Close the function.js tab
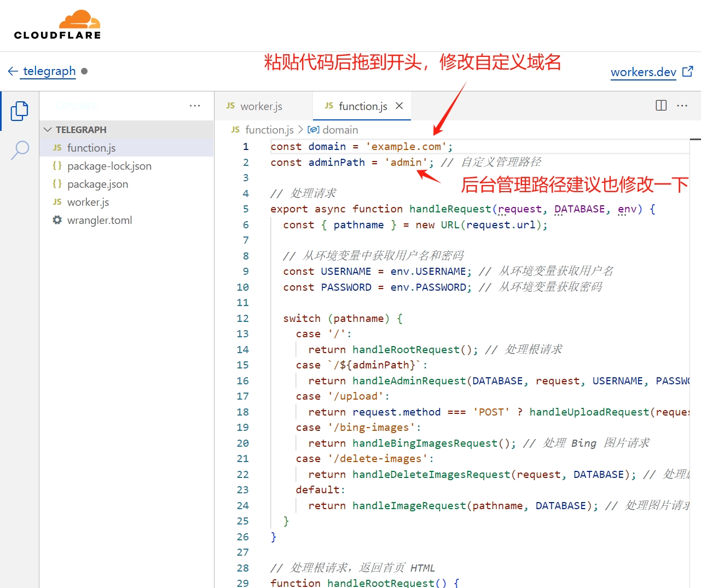This screenshot has height=588, width=701. coord(399,106)
